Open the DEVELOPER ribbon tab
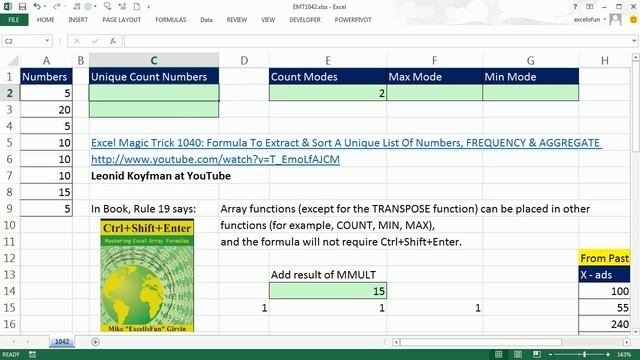Screen dimensions: 640x360 click(x=305, y=20)
